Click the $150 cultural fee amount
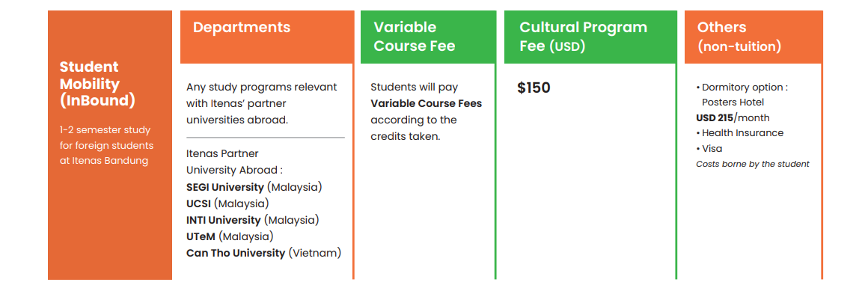 tap(534, 88)
